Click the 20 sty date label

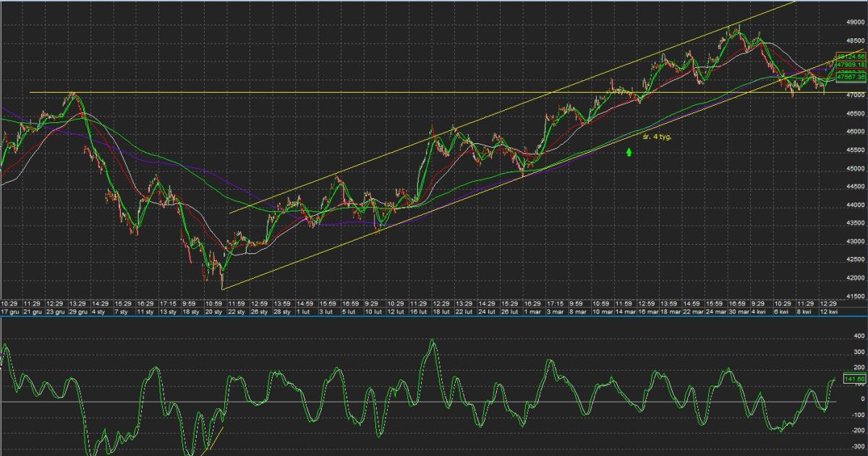click(215, 311)
